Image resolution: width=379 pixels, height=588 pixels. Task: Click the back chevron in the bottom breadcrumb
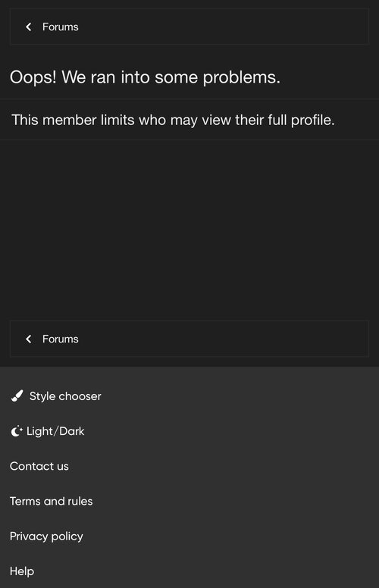click(x=29, y=339)
